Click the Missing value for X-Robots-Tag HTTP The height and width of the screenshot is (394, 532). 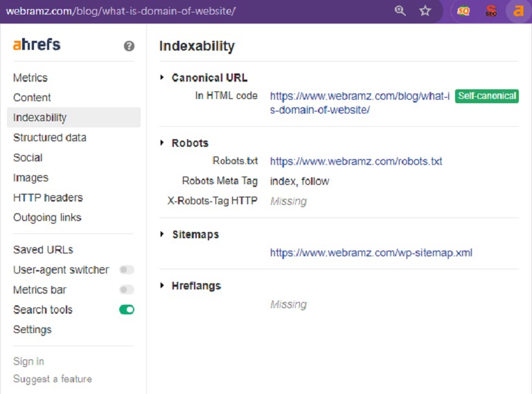(x=288, y=201)
